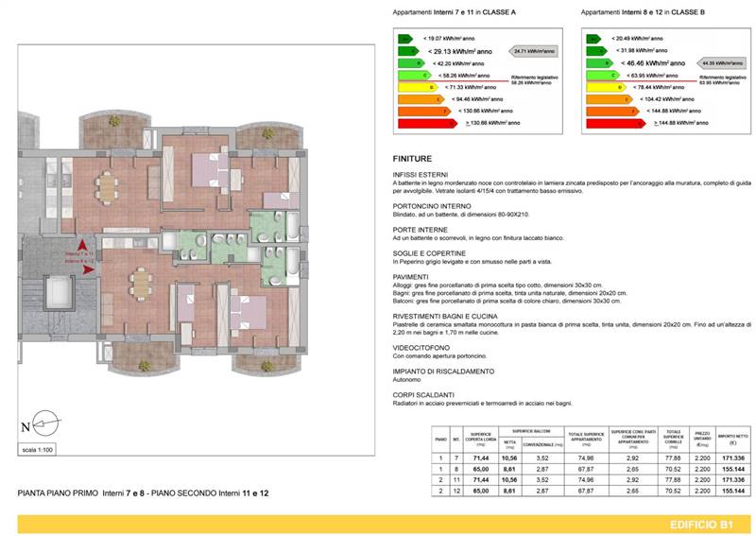Click the IMPORTO NETTO column header
756x536 pixels.
[x=732, y=441]
